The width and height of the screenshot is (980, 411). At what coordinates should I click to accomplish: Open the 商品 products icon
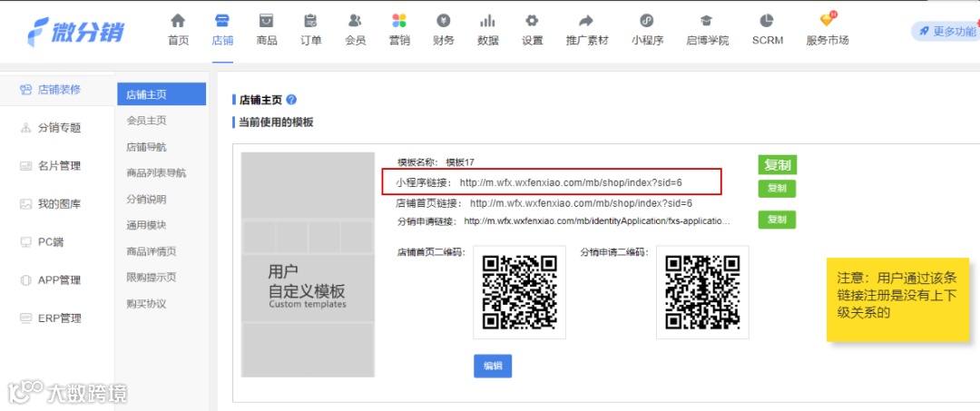coord(266,21)
